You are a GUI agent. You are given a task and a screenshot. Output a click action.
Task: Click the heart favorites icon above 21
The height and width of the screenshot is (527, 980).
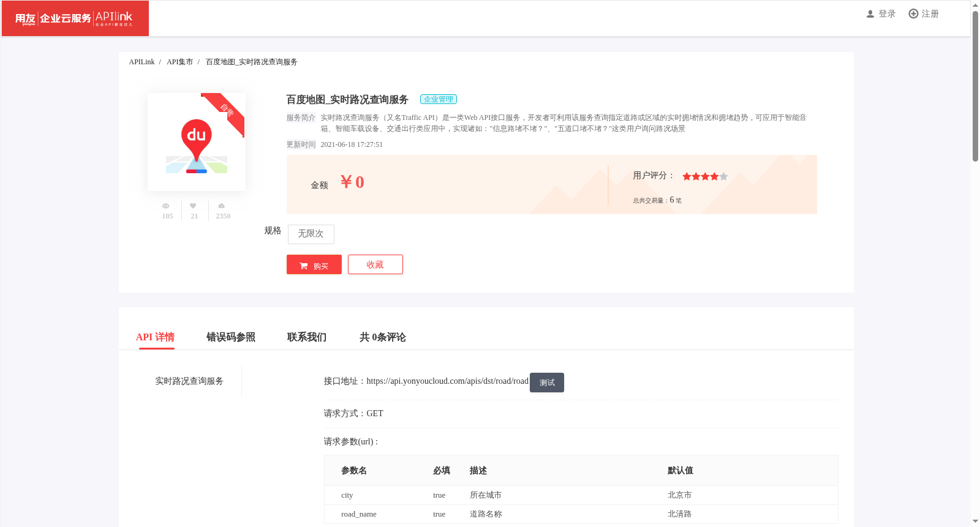193,206
